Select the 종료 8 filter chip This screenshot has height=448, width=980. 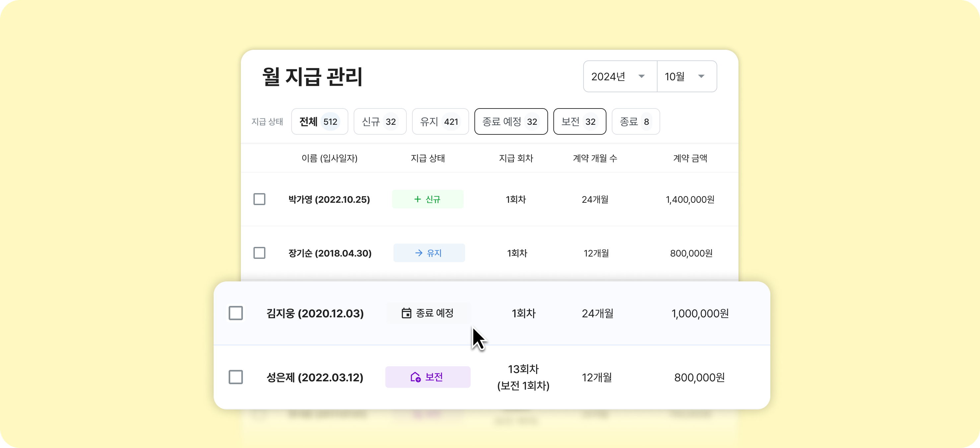pyautogui.click(x=635, y=121)
